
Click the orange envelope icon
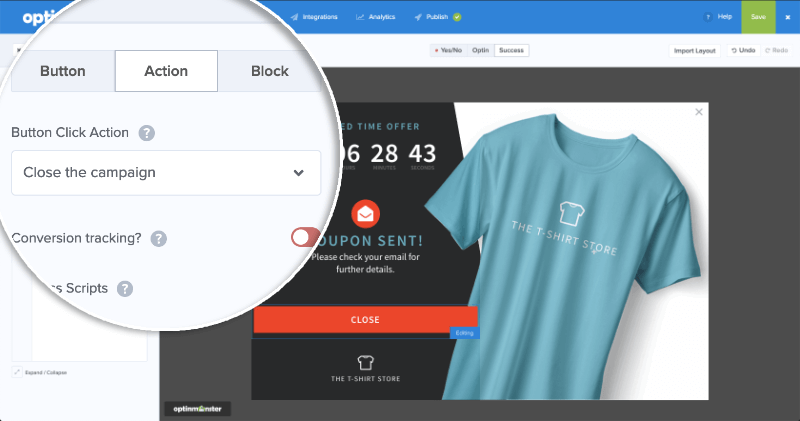pos(365,214)
